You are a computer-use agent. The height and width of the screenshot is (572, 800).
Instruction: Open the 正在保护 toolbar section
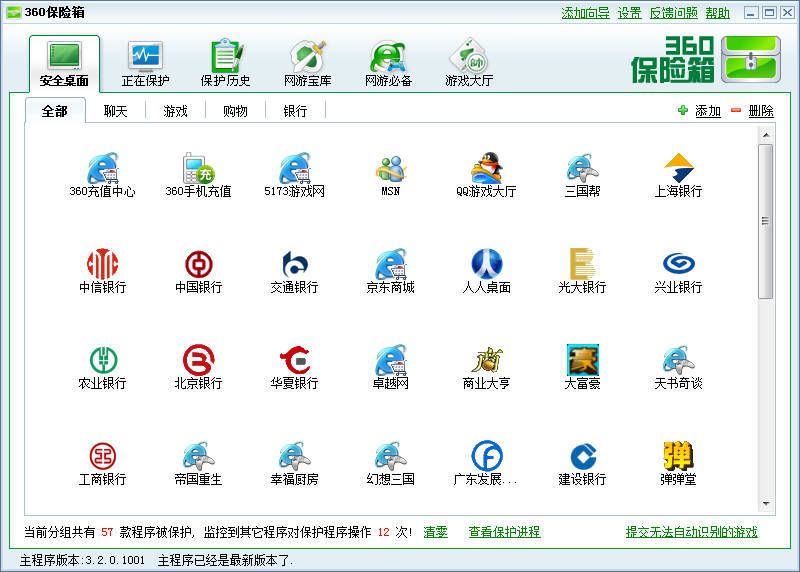coord(145,64)
